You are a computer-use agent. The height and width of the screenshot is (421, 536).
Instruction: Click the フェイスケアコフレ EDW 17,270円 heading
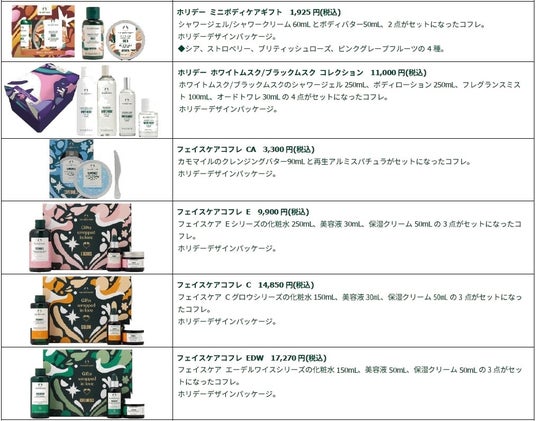click(252, 358)
